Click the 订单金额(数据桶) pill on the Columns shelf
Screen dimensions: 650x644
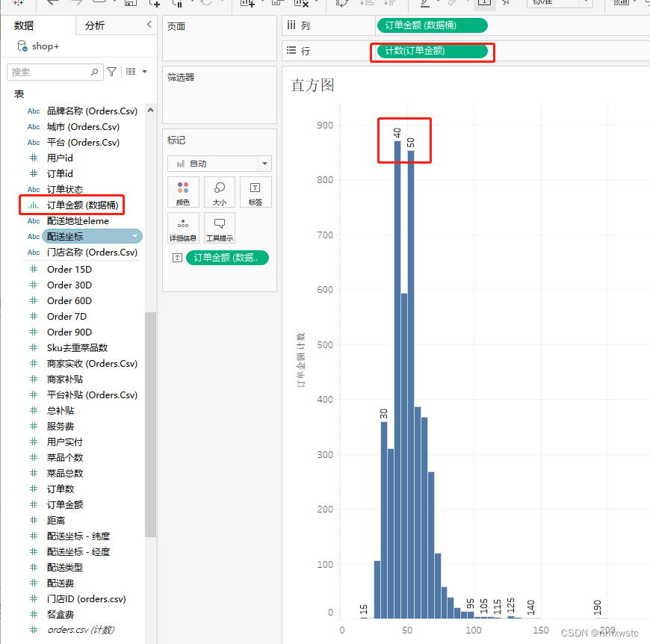(x=431, y=25)
